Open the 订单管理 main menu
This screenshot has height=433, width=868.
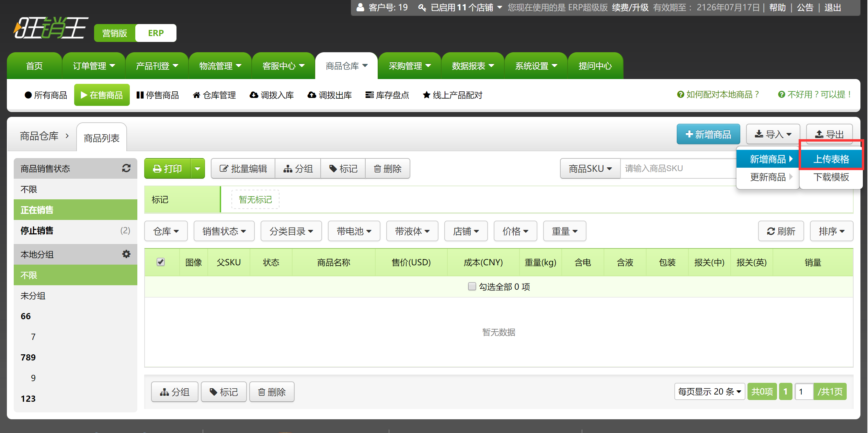point(94,66)
